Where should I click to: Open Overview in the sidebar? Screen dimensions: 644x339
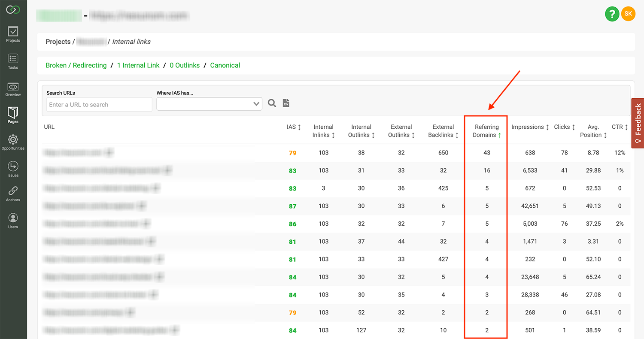pos(13,89)
